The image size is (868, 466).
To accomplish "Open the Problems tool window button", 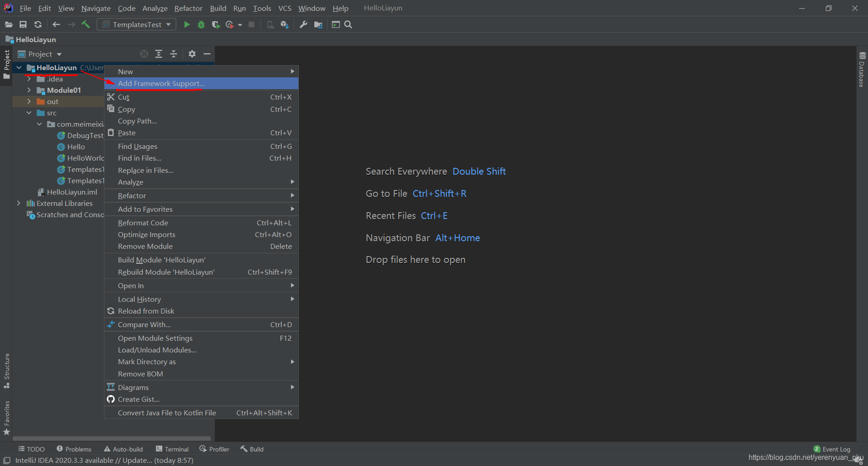I will click(x=74, y=449).
